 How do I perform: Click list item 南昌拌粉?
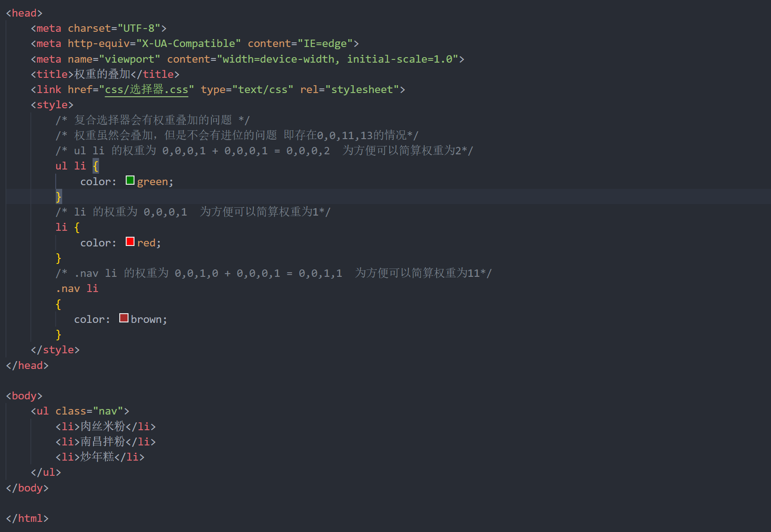105,442
